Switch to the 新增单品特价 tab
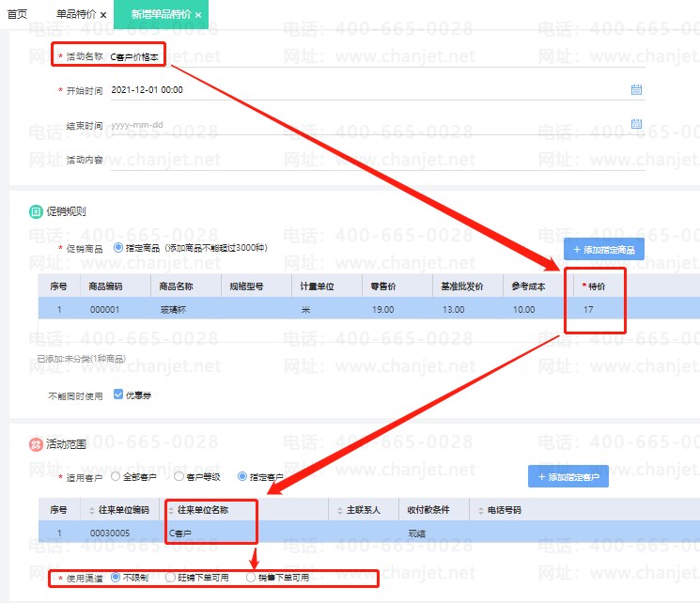The width and height of the screenshot is (700, 603). [162, 14]
